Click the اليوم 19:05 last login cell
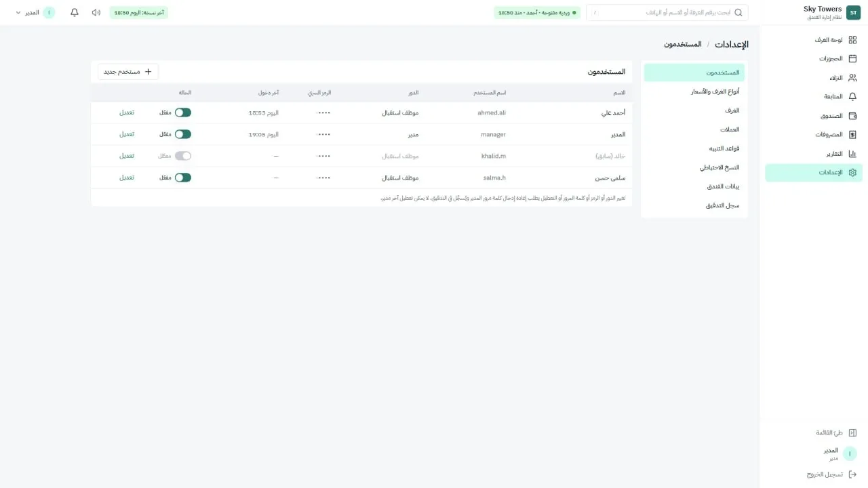Viewport: 868px width, 488px height. 264,134
